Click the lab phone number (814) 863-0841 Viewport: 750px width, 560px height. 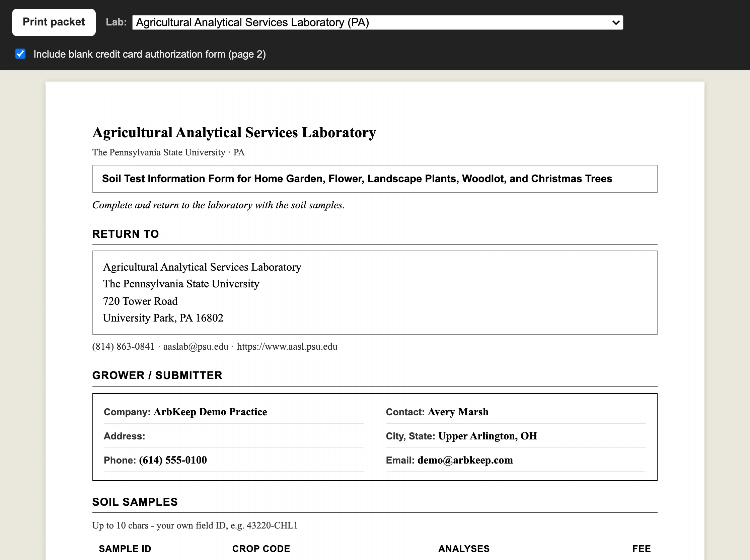pyautogui.click(x=123, y=346)
